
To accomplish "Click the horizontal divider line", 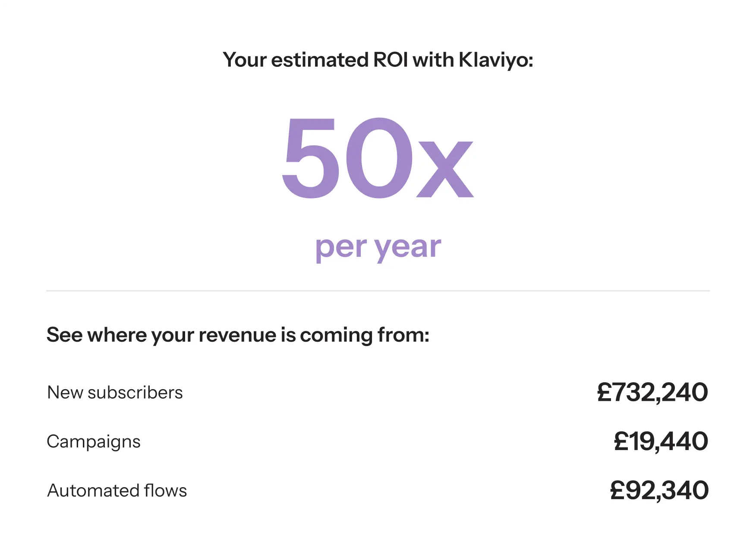I will pyautogui.click(x=378, y=291).
